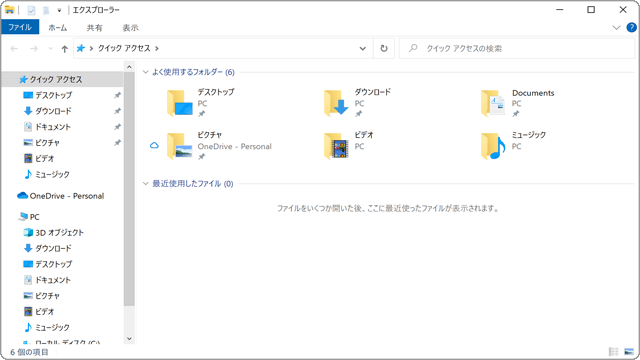The width and height of the screenshot is (640, 360).
Task: Go up one level with up arrow
Action: [x=64, y=49]
